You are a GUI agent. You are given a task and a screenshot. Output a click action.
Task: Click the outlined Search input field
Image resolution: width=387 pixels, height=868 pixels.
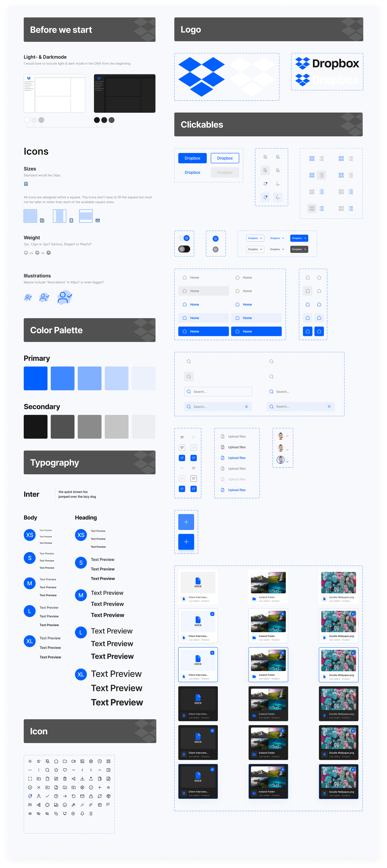[218, 391]
